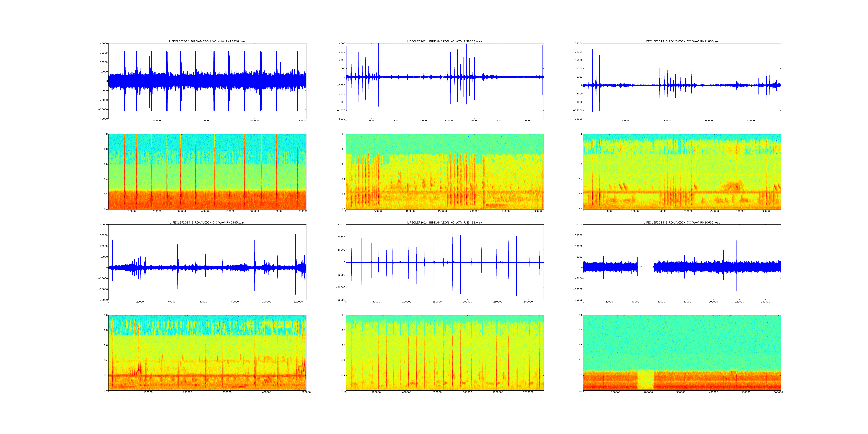The width and height of the screenshot is (868, 434).
Task: Select the spectrogram below the RN13826.wav waveform
Action: pyautogui.click(x=207, y=172)
